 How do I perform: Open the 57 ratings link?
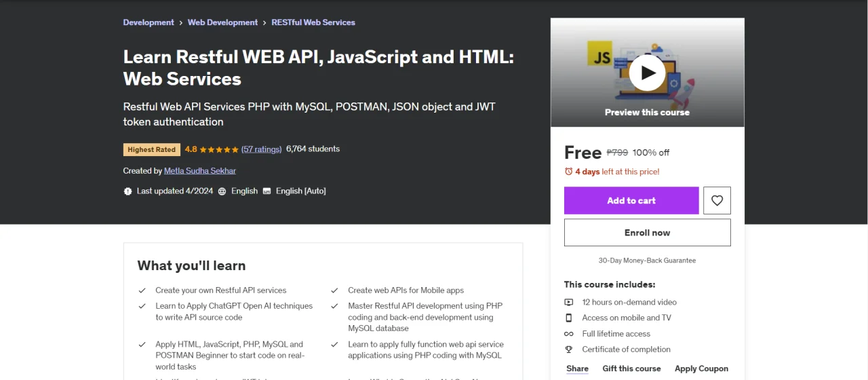262,149
